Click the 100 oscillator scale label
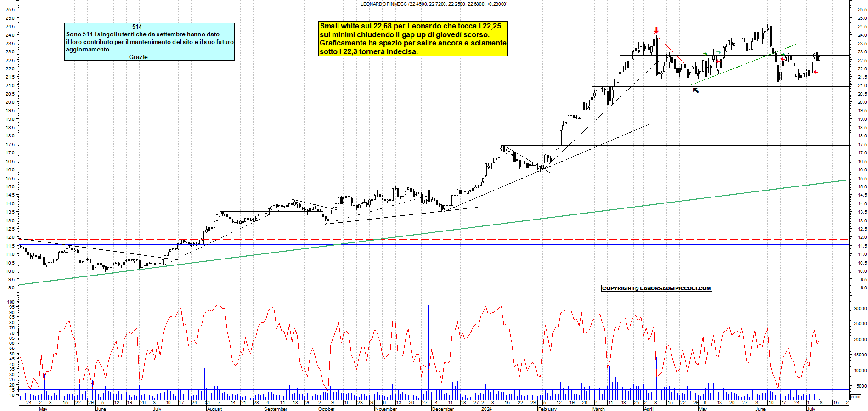Screen dimensions: 868x411 [11, 302]
